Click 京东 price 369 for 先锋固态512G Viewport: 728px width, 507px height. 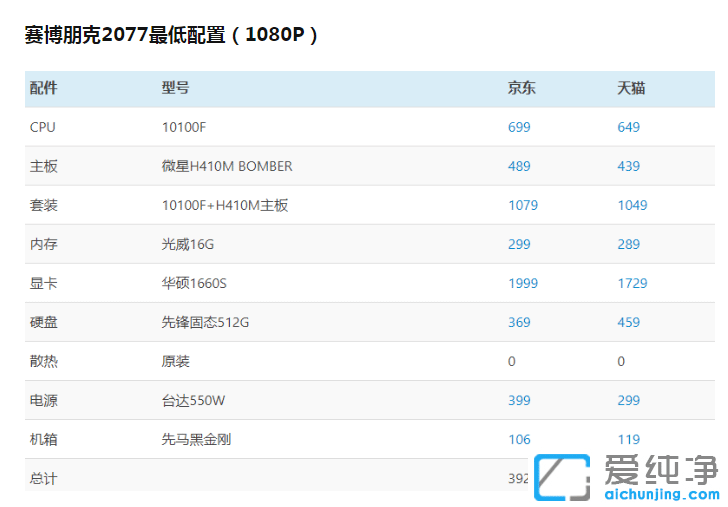519,322
